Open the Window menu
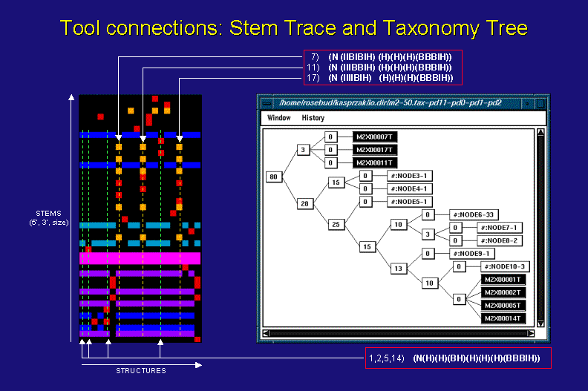The height and width of the screenshot is (391, 588). (279, 118)
